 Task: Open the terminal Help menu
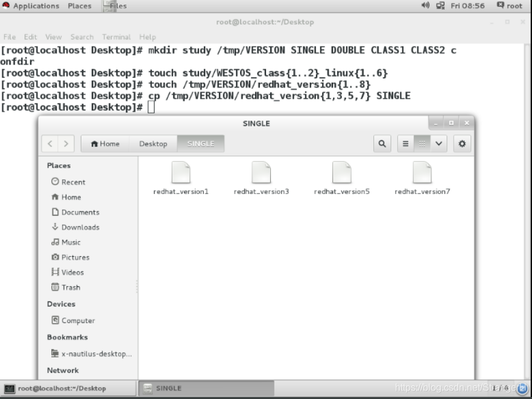click(147, 37)
